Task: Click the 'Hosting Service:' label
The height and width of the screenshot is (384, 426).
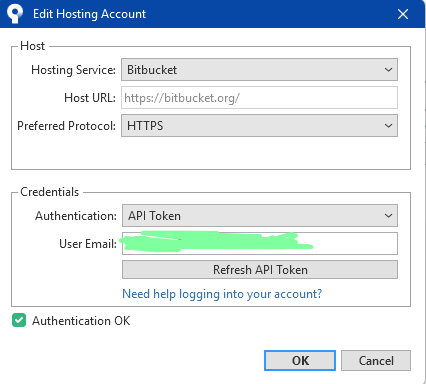Action: [73, 70]
